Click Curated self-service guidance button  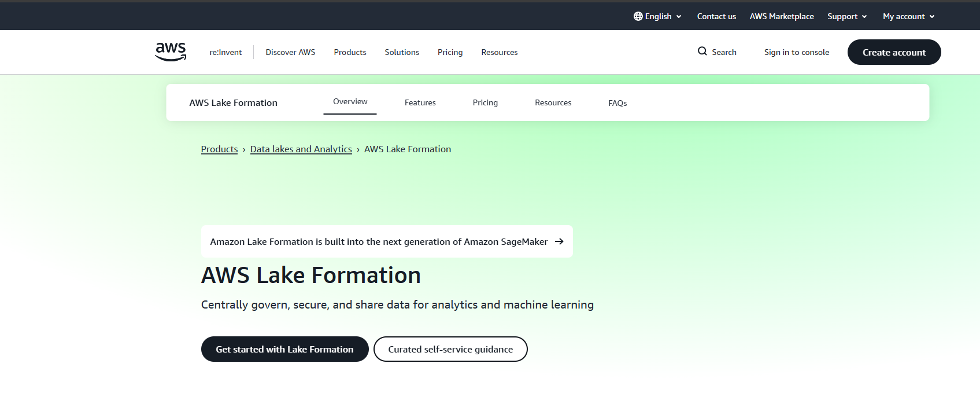pyautogui.click(x=450, y=349)
